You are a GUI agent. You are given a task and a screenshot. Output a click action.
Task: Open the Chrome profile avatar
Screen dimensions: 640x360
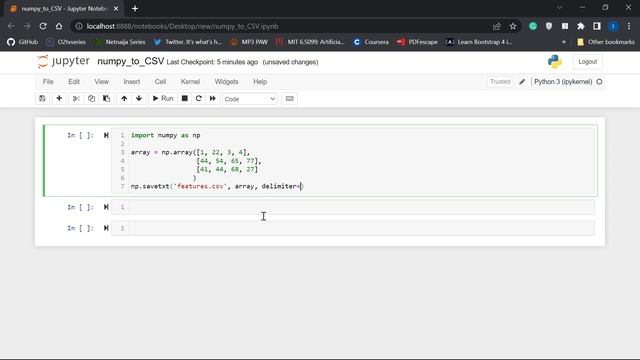[x=613, y=26]
